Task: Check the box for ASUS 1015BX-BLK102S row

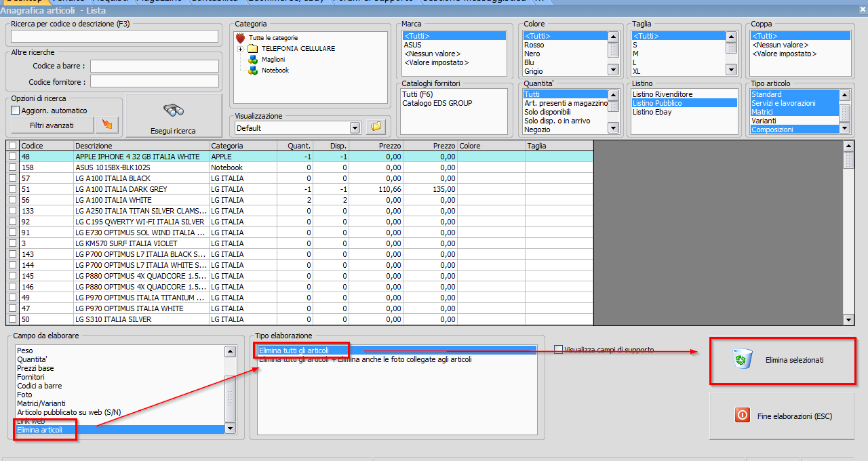Action: (12, 167)
